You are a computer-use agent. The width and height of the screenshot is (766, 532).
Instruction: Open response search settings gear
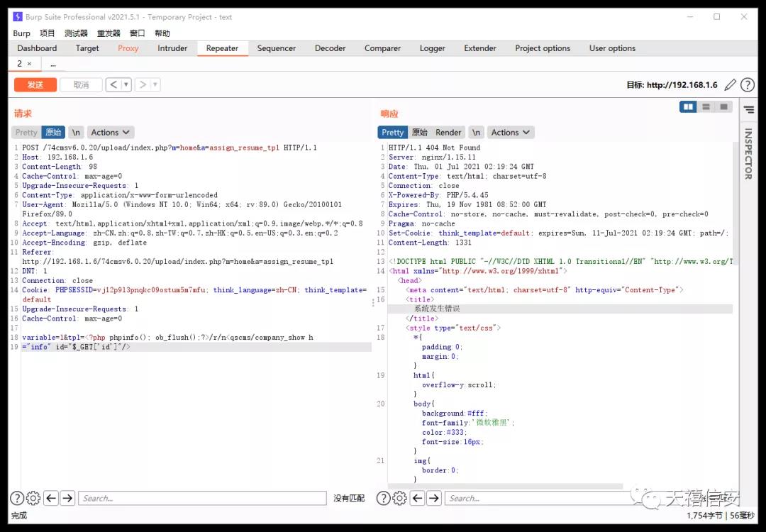pyautogui.click(x=399, y=498)
